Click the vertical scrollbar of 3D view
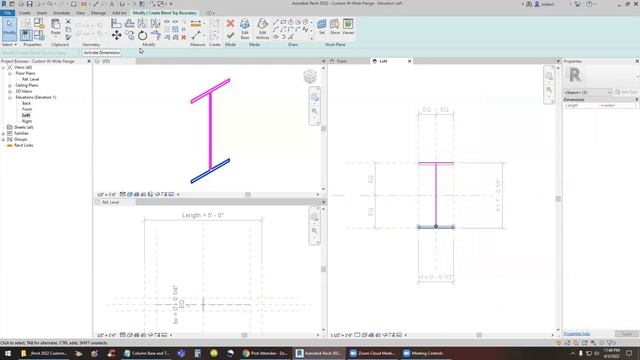 click(x=324, y=129)
